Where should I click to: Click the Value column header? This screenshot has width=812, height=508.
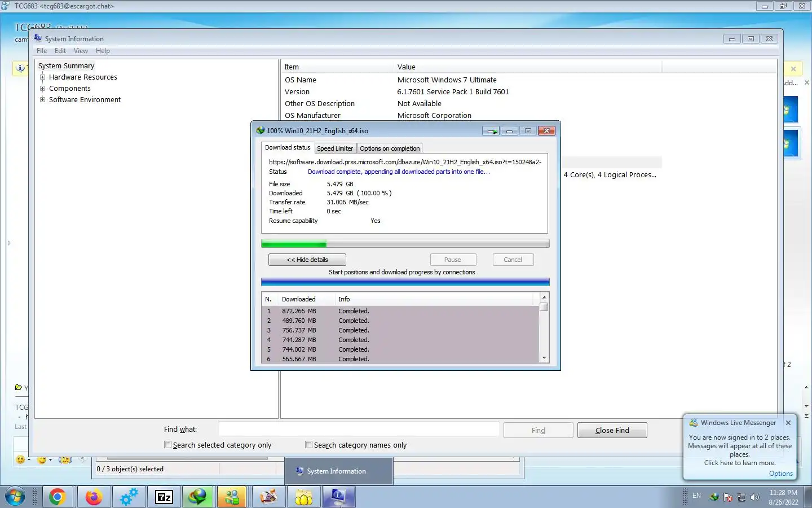point(528,67)
